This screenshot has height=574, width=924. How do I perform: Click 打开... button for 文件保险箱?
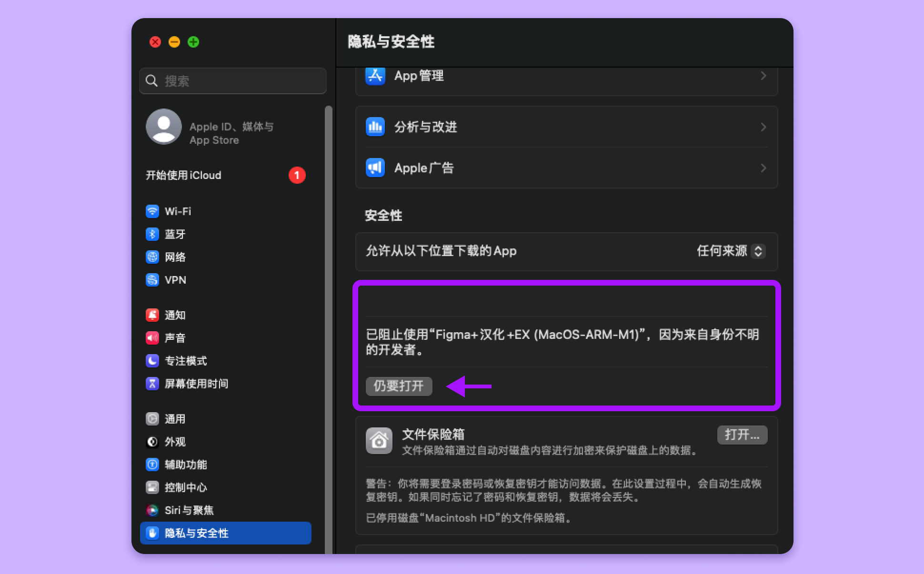[742, 435]
